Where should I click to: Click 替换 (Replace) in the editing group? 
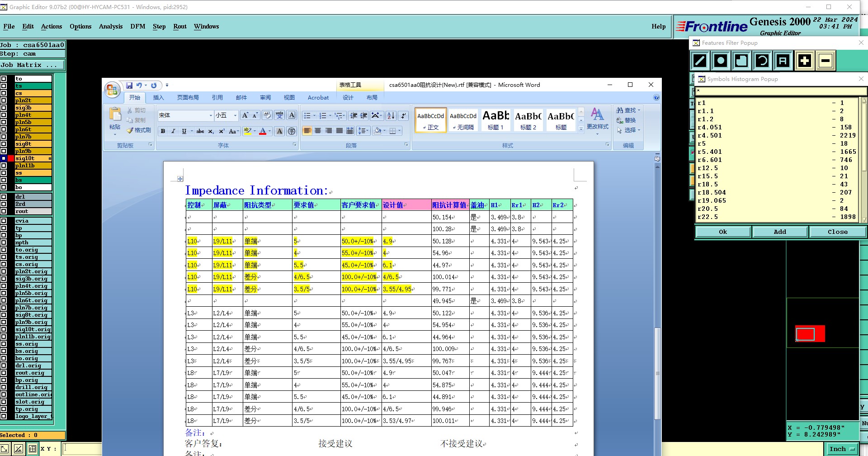click(x=626, y=120)
